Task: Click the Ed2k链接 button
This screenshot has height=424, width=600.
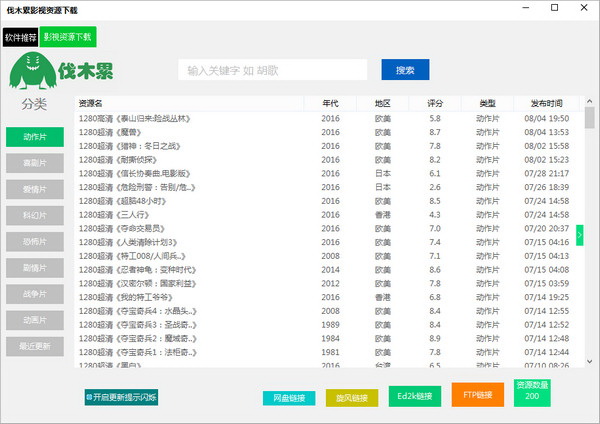Action: pos(415,396)
